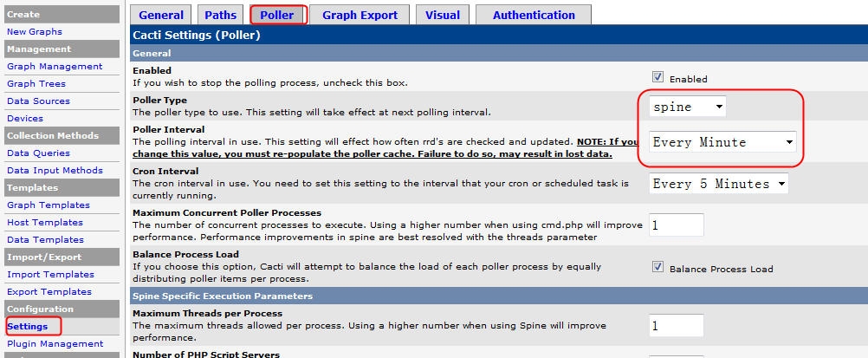
Task: Select the Poller tab
Action: click(277, 15)
